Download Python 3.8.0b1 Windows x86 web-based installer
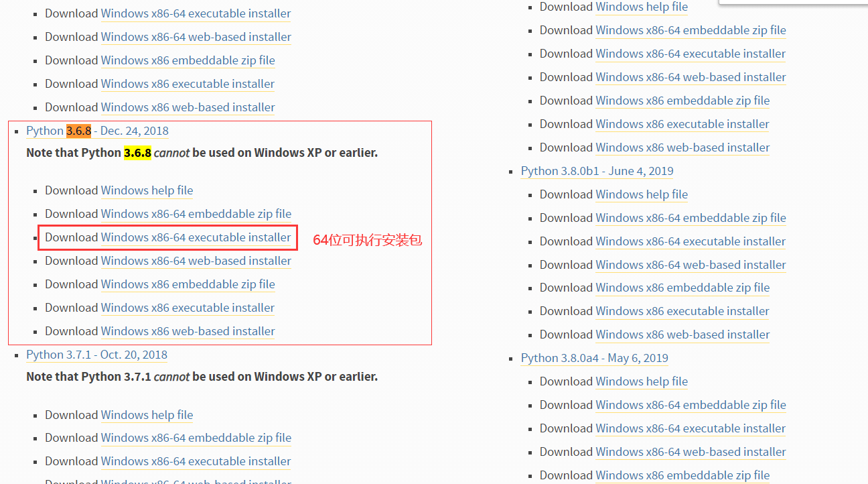The height and width of the screenshot is (484, 868). click(x=683, y=335)
